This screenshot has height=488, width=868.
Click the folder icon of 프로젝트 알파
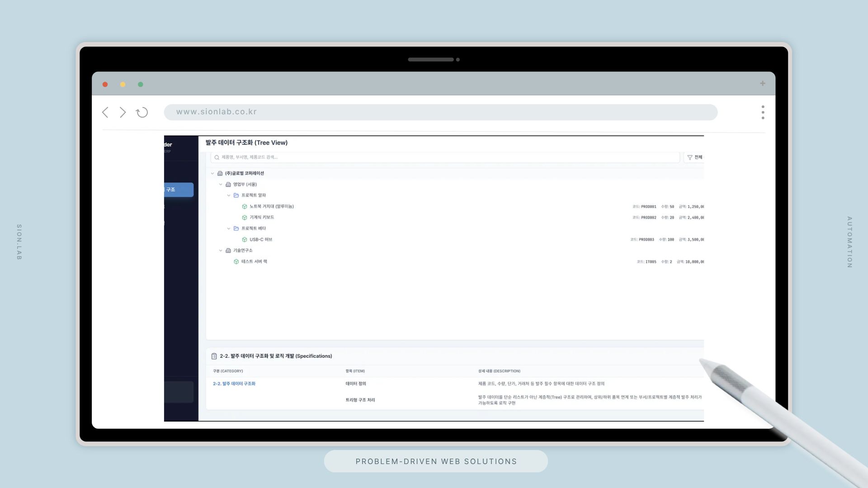(236, 196)
